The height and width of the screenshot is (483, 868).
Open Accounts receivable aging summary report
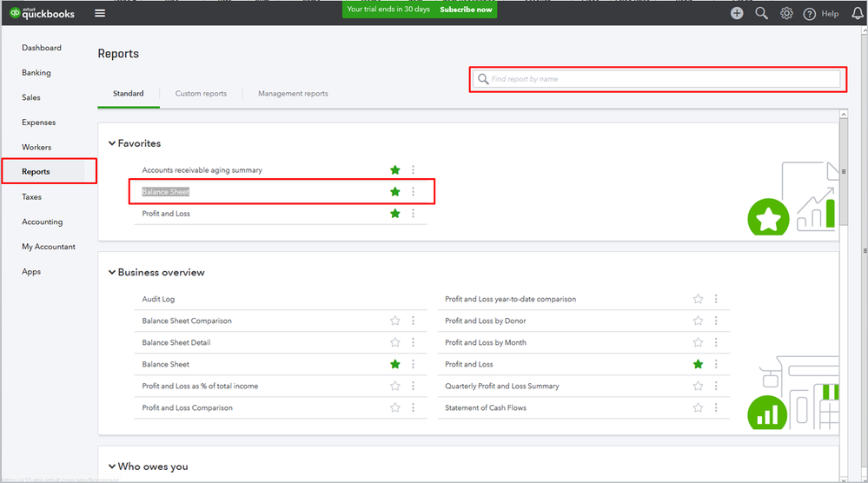click(x=202, y=170)
